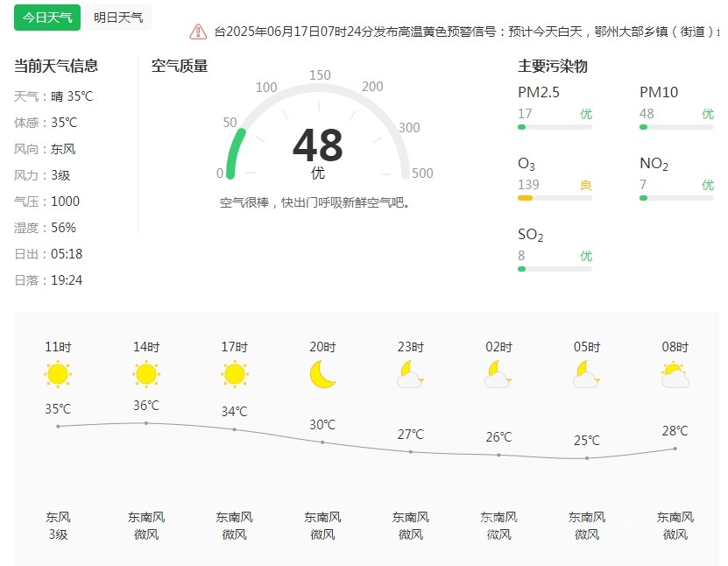The image size is (728, 566).
Task: Click the NO2 pollutant label
Action: click(x=654, y=164)
